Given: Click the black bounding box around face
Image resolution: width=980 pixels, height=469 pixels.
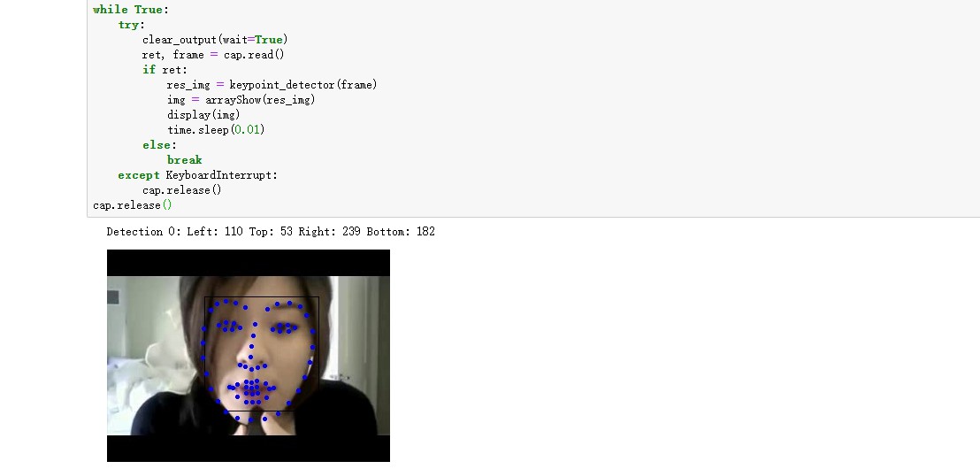Looking at the screenshot, I should (x=262, y=354).
